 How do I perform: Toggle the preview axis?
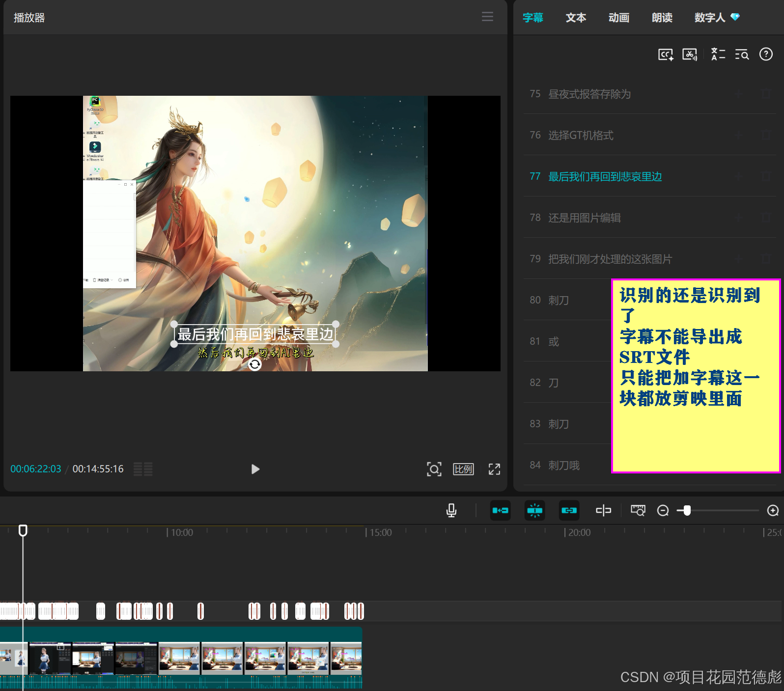pyautogui.click(x=603, y=511)
